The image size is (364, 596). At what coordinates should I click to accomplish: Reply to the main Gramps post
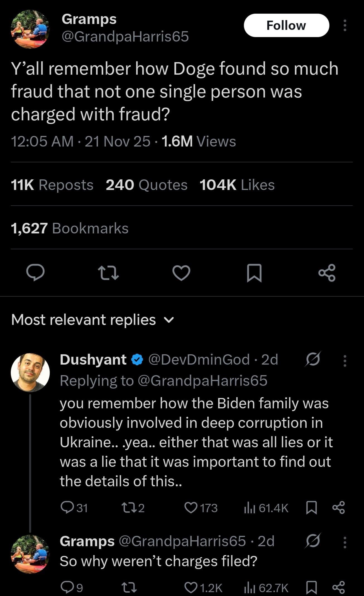tap(35, 273)
